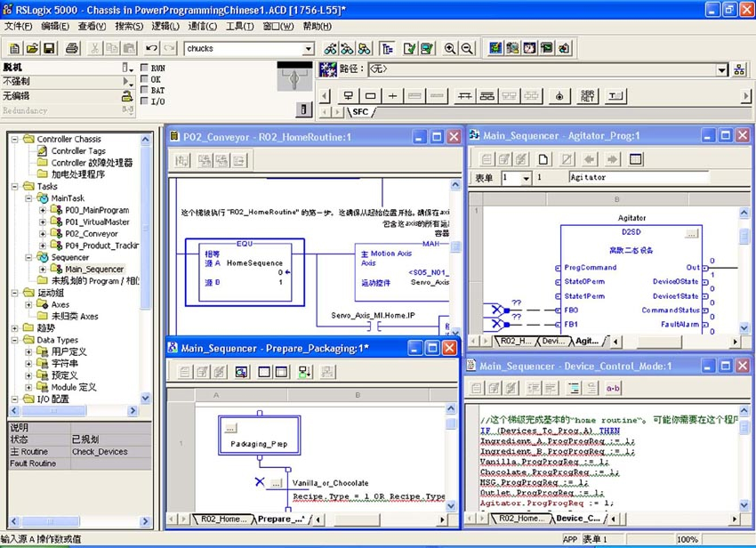Image resolution: width=756 pixels, height=548 pixels.
Task: Switch to Device_C... tab in bottom right window
Action: coord(577,518)
